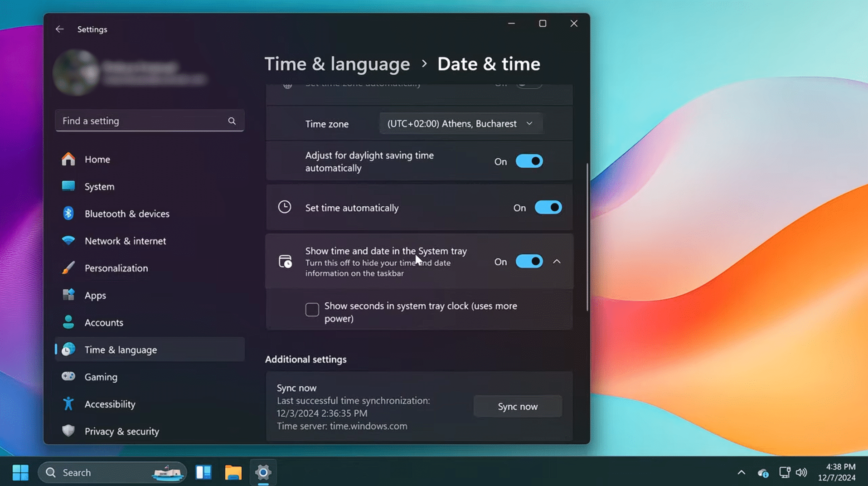Turn off daylight saving time adjustment
Screen dimensions: 868x486
[529, 161]
